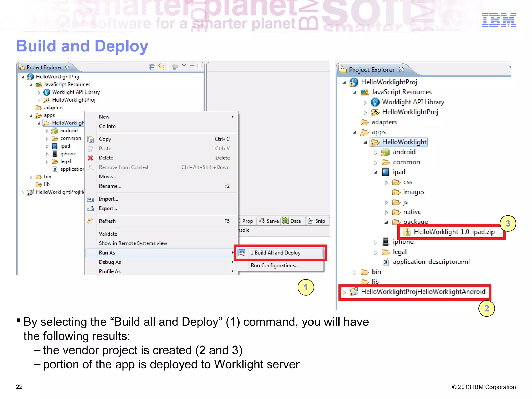This screenshot has width=532, height=399.
Task: Select native folder under ipad
Action: pyautogui.click(x=412, y=212)
